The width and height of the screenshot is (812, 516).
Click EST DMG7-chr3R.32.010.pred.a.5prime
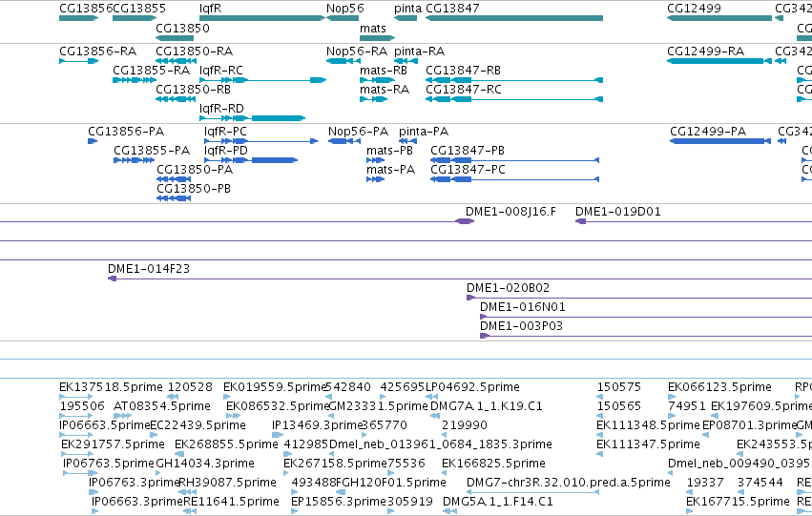pos(532,493)
